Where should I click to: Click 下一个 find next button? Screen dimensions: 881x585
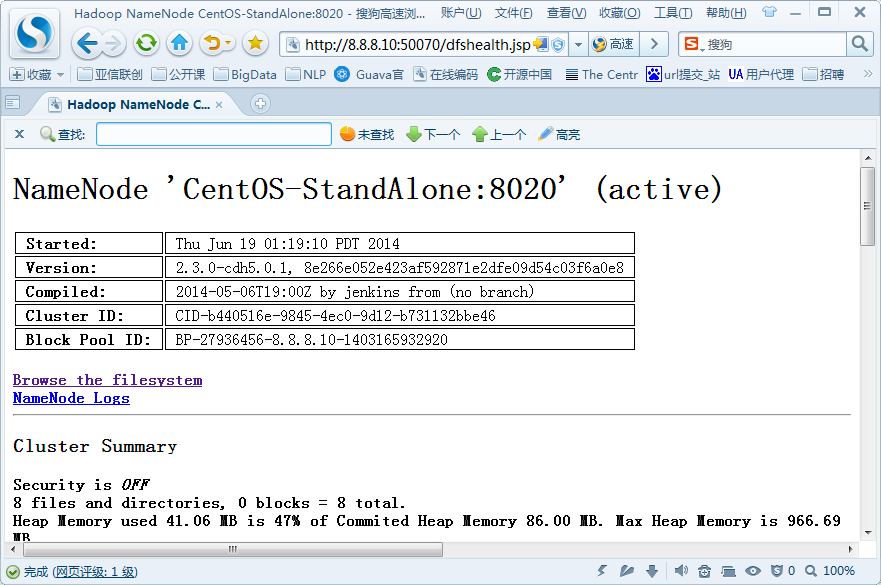pyautogui.click(x=433, y=134)
